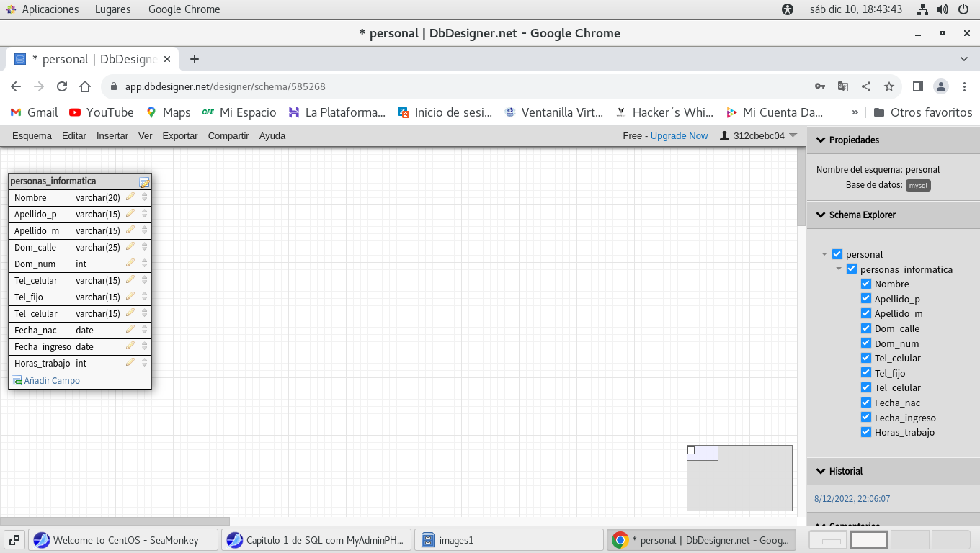980x553 pixels.
Task: Click the pencil icon for Dom_calle field
Action: [x=130, y=247]
